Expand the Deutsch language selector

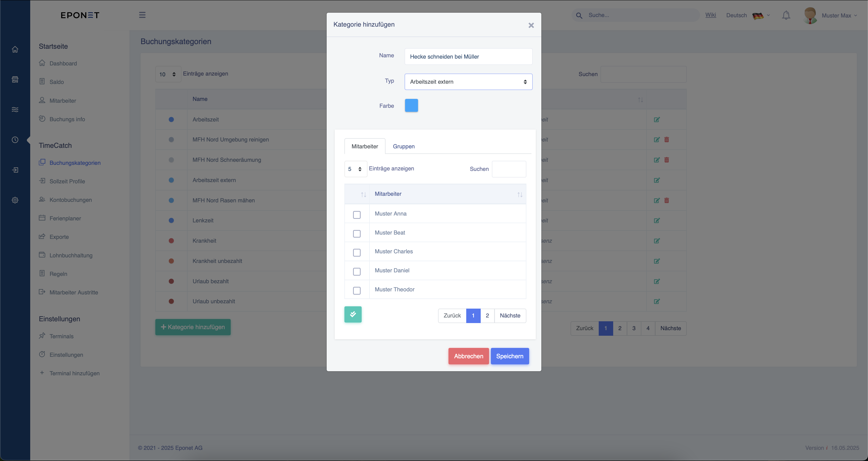coord(748,15)
